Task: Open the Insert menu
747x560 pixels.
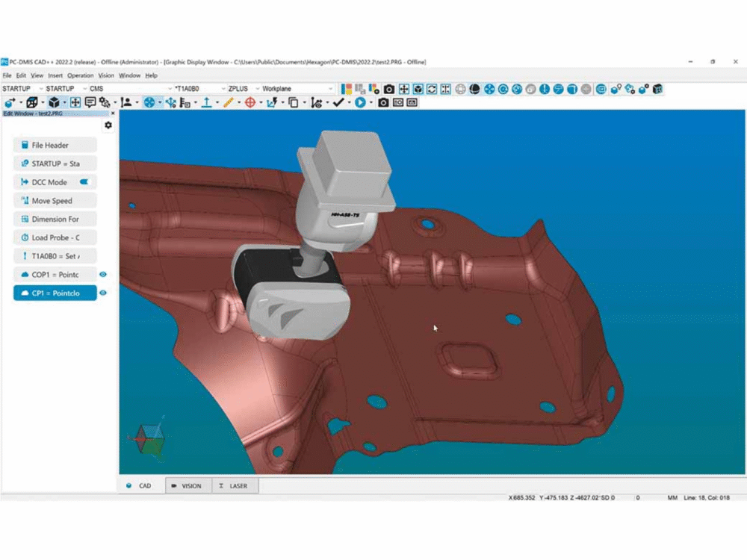Action: click(55, 75)
